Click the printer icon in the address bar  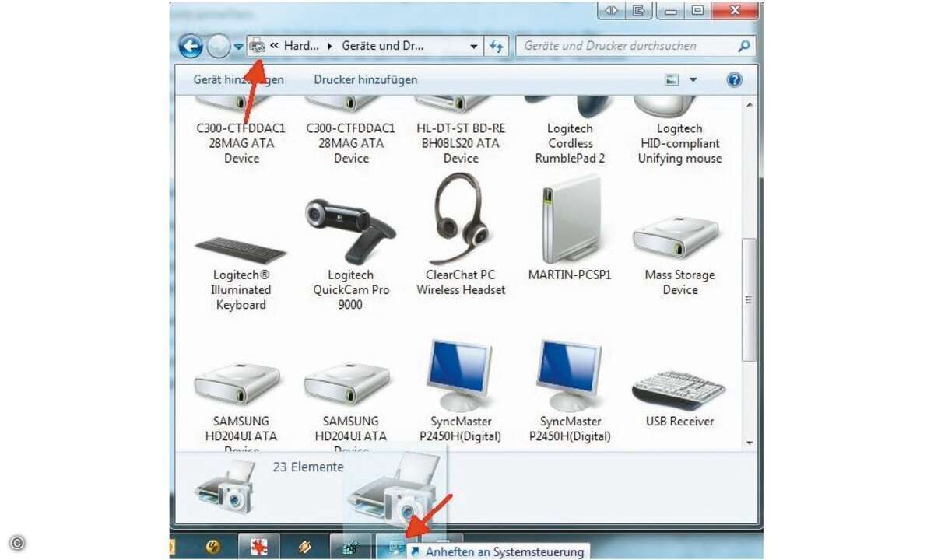(x=258, y=46)
